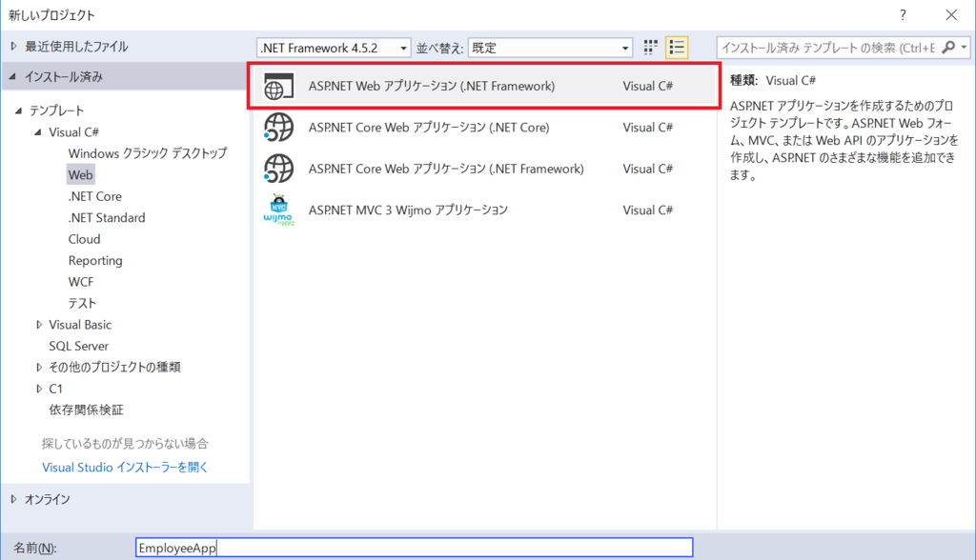Select the 依存関係検証 category
This screenshot has height=560, width=976.
pyautogui.click(x=86, y=410)
